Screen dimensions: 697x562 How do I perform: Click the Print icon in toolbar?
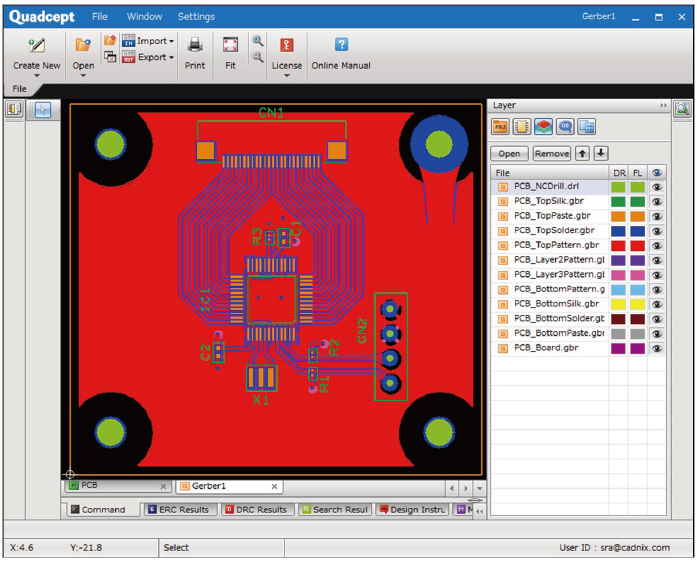(195, 45)
